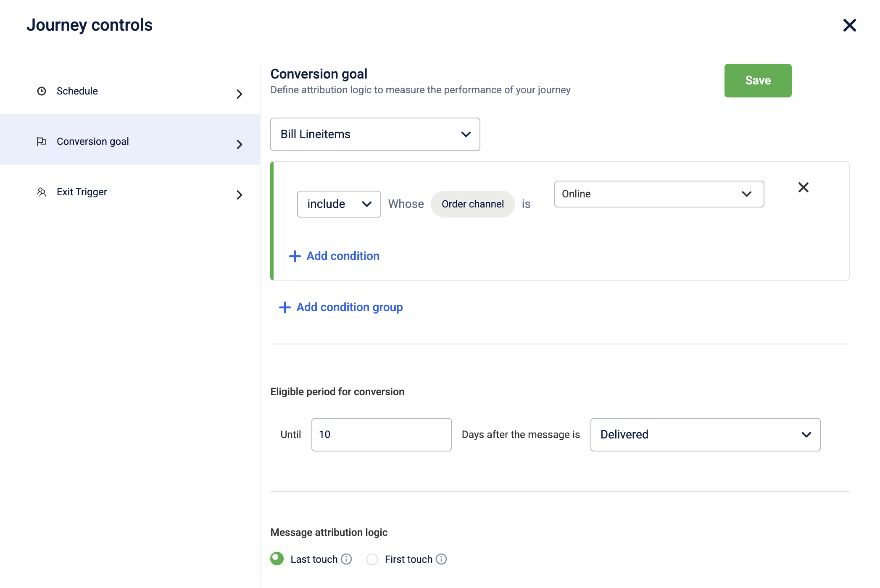
Task: Click the plus icon beside Add condition
Action: coord(295,256)
